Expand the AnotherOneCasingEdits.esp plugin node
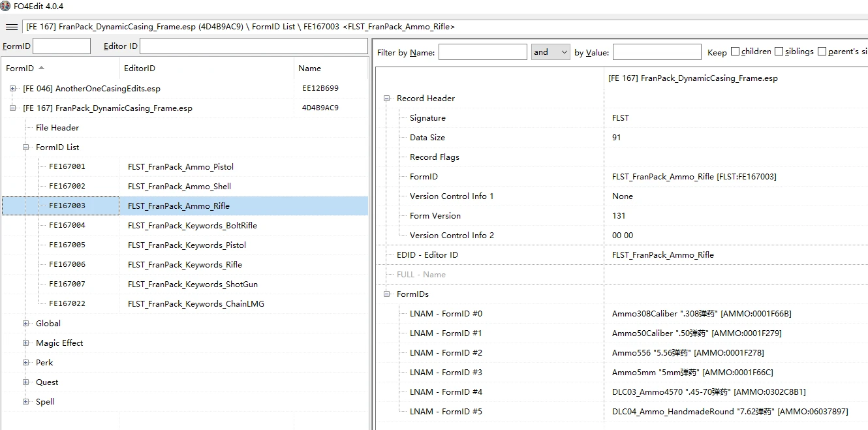This screenshot has height=430, width=868. 13,88
